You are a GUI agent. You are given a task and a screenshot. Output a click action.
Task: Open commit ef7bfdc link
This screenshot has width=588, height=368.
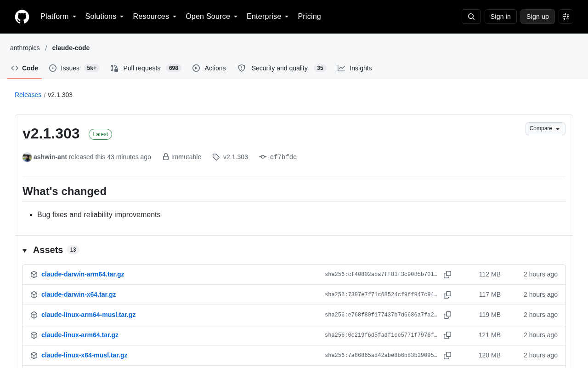tap(283, 157)
